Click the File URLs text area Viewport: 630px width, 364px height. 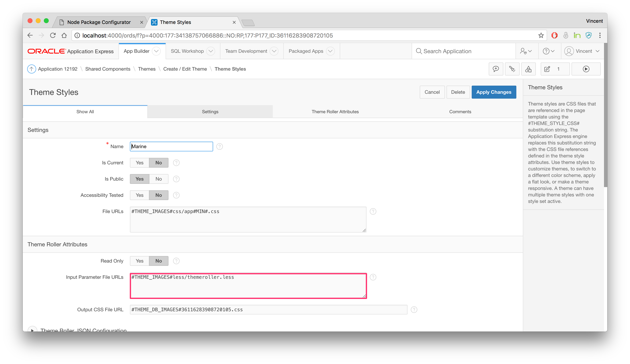click(248, 220)
